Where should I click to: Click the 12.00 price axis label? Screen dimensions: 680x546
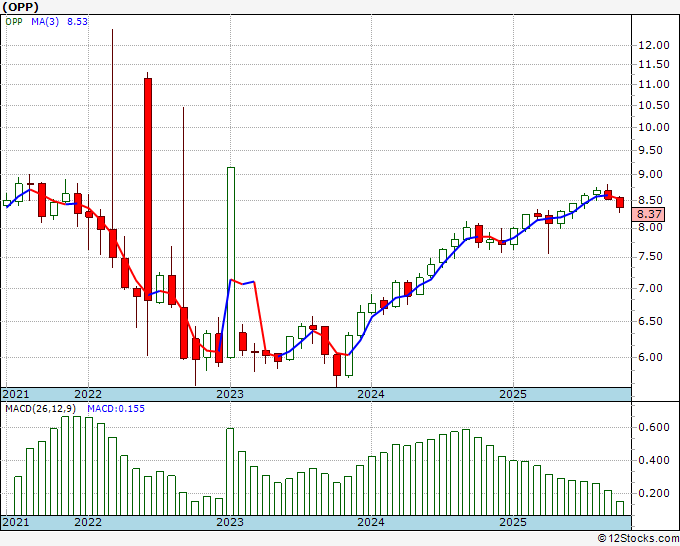[654, 45]
